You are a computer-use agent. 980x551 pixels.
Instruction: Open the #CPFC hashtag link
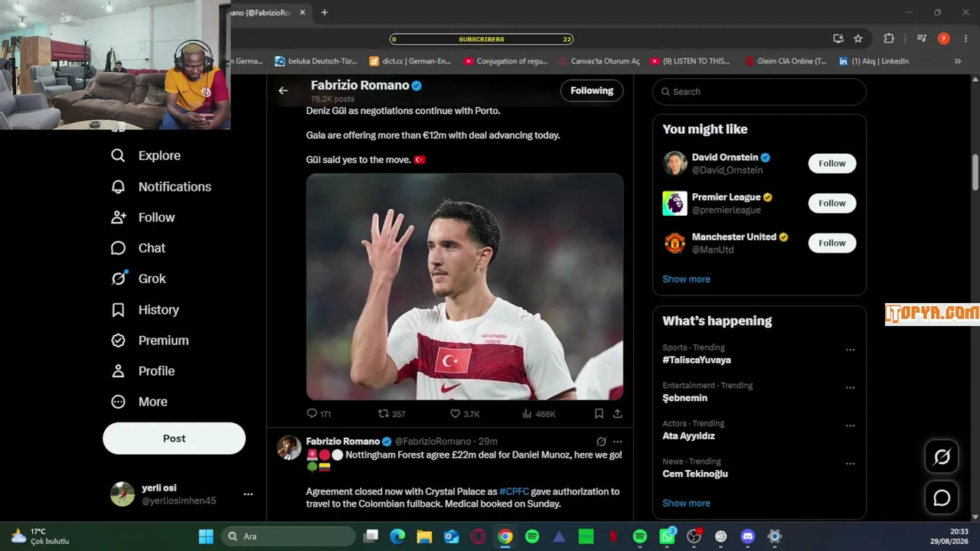514,491
